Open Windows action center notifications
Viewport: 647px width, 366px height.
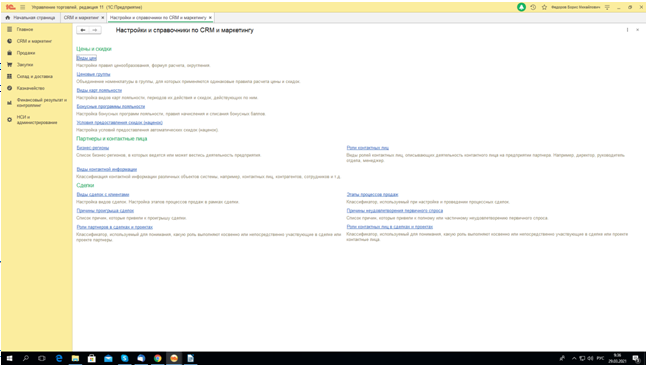pos(636,359)
